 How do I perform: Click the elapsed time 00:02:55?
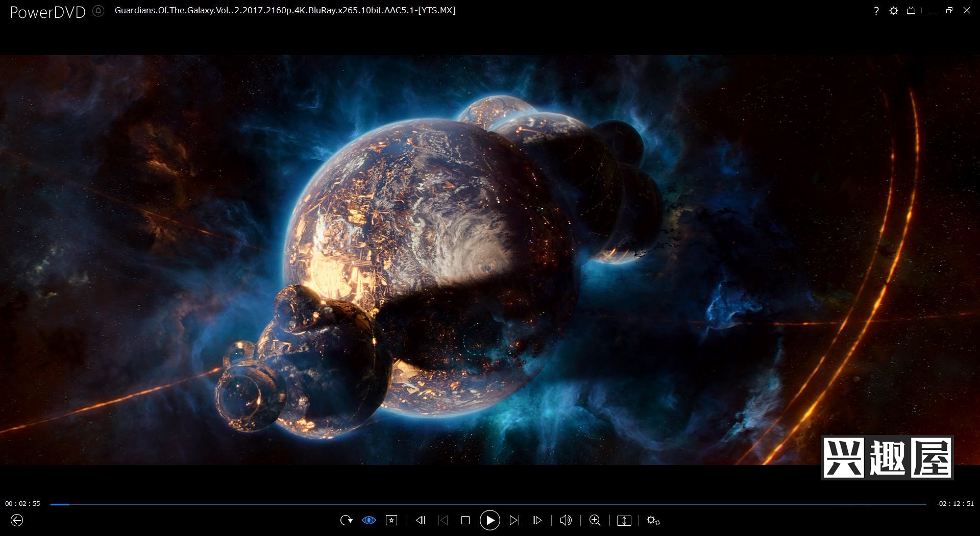pyautogui.click(x=22, y=504)
